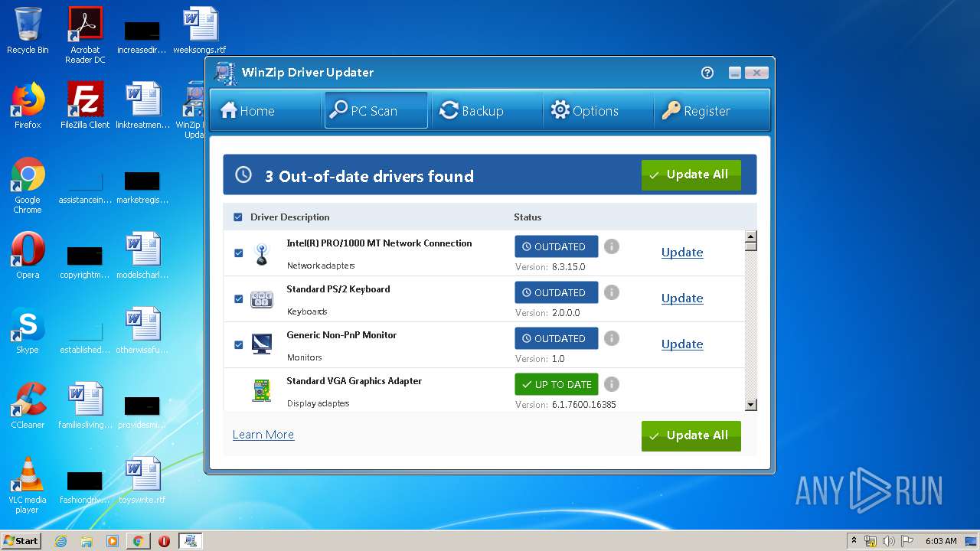Screen dimensions: 980x551
Task: Update the Standard PS/2 Keyboard driver
Action: pyautogui.click(x=682, y=298)
